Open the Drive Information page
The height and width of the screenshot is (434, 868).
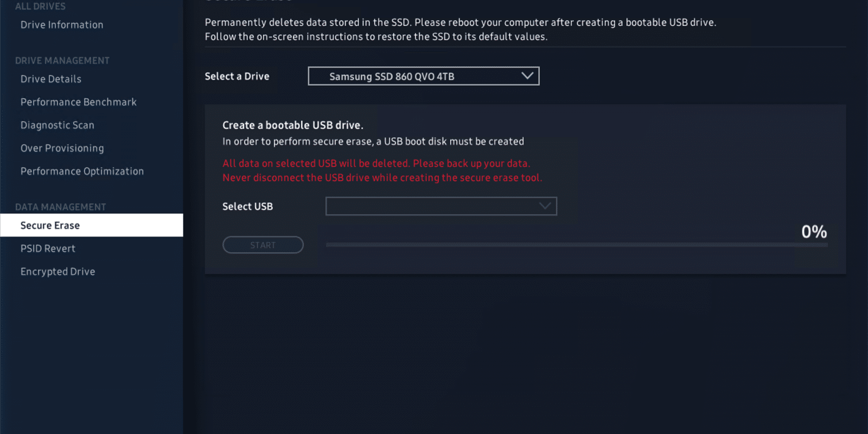[x=62, y=25]
